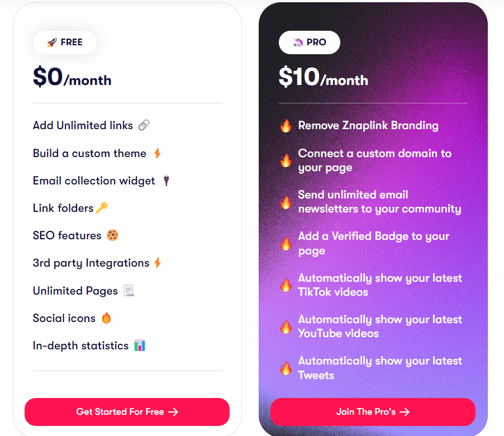
Task: Click the lightning icon beside Build a custom theme
Action: [x=156, y=153]
